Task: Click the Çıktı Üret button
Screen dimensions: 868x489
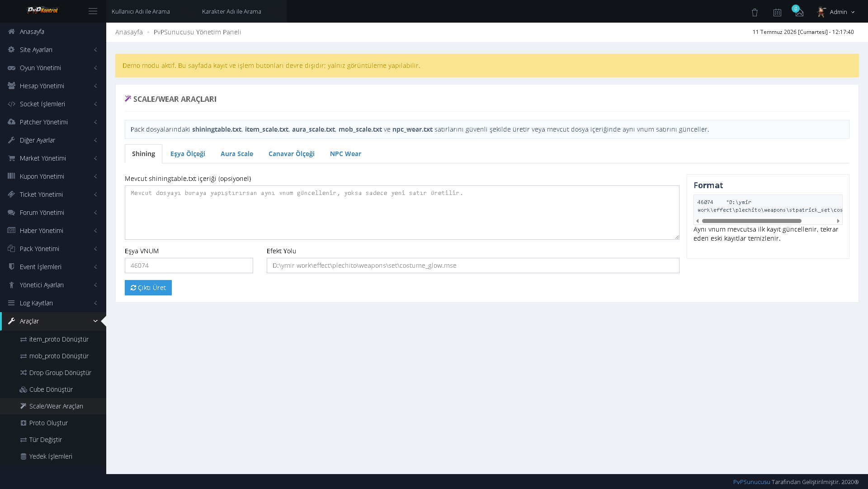Action: [148, 288]
